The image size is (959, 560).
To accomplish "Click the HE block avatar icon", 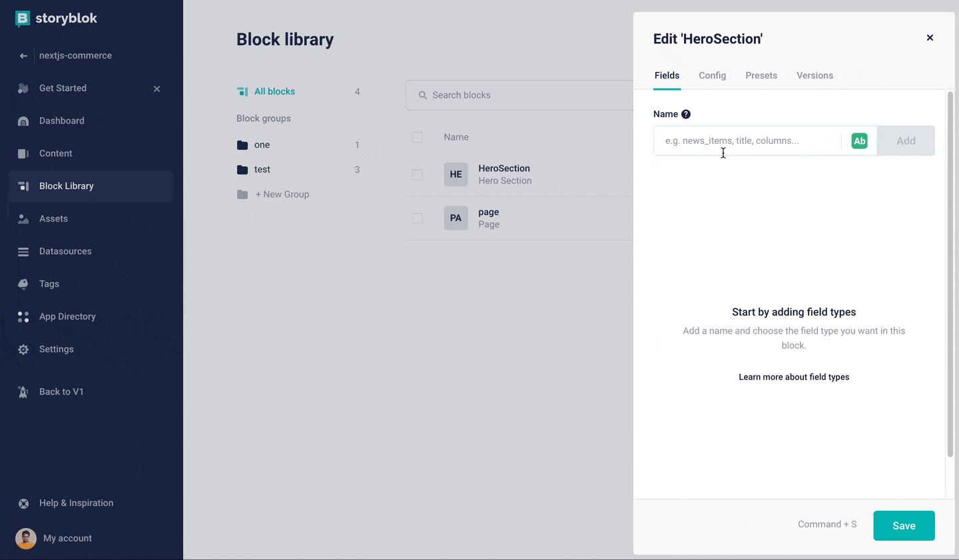I will 456,174.
